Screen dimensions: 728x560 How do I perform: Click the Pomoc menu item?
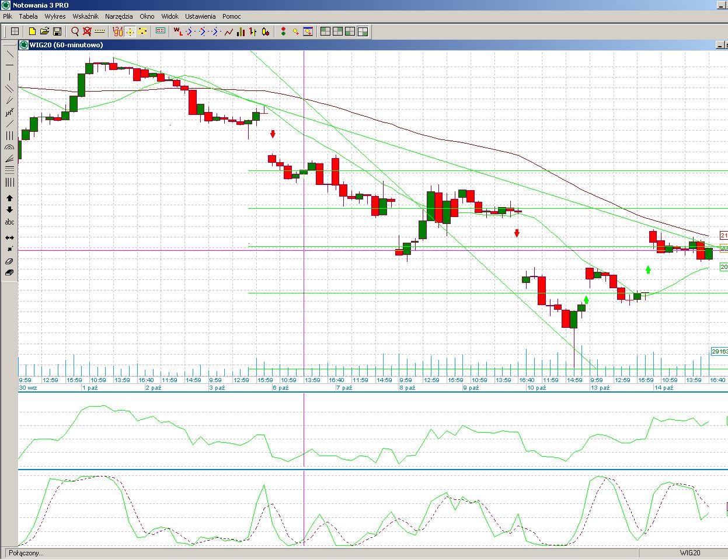pos(231,16)
